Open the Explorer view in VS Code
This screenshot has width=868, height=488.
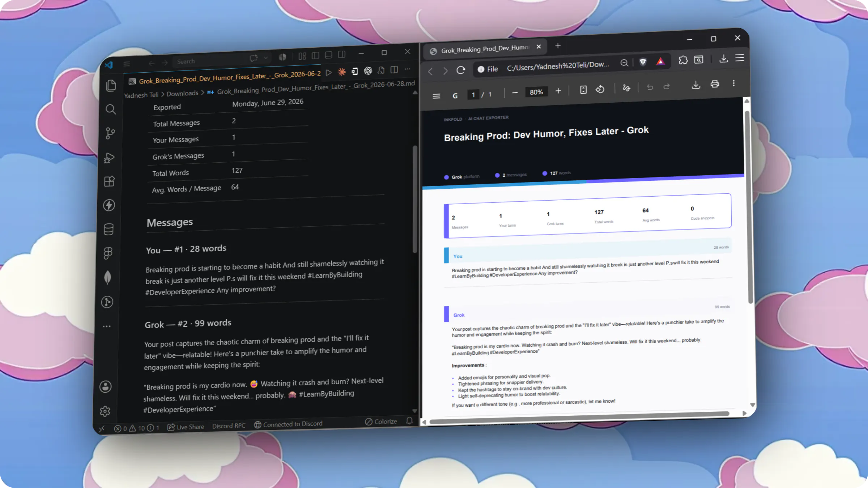[x=111, y=85]
